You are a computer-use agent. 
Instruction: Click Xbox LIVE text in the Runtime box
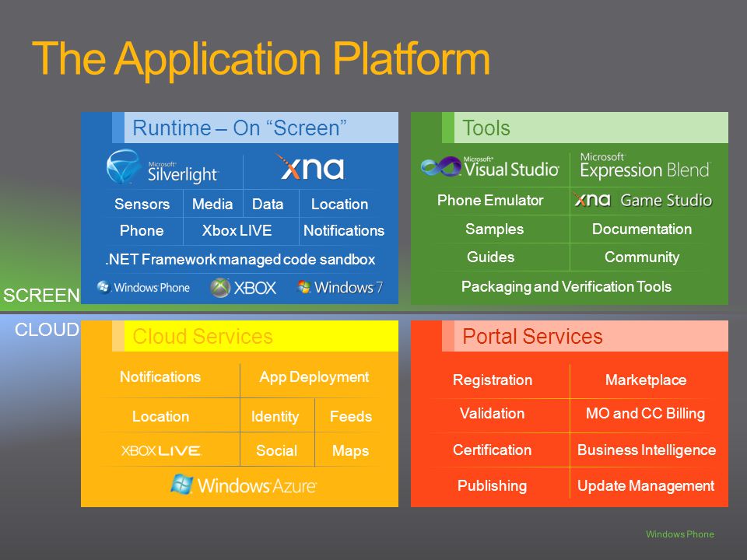click(x=237, y=230)
